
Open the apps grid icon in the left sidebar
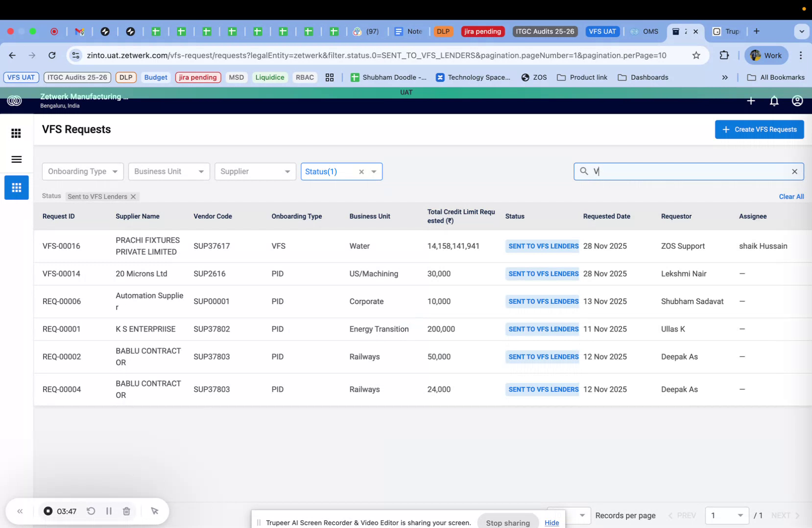(16, 133)
